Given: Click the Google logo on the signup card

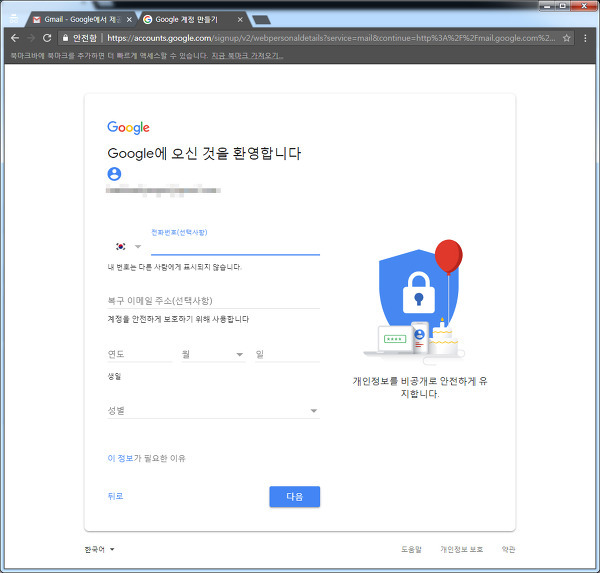Looking at the screenshot, I should (x=128, y=127).
